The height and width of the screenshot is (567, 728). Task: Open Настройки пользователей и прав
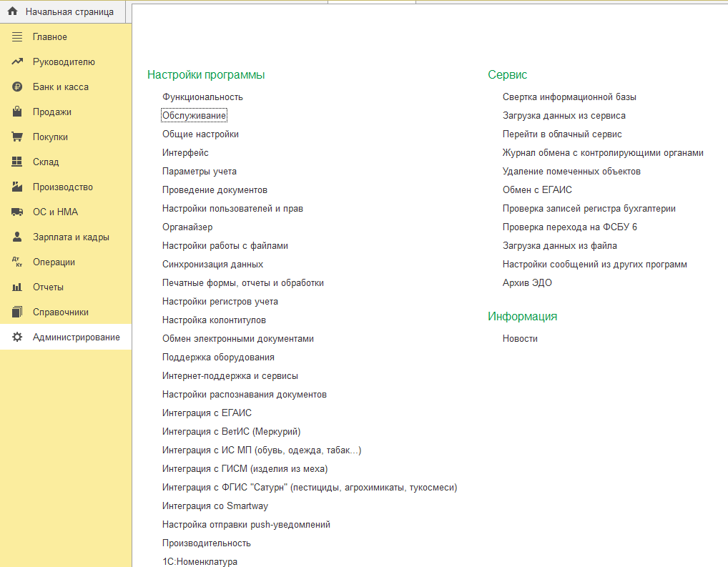click(x=232, y=208)
